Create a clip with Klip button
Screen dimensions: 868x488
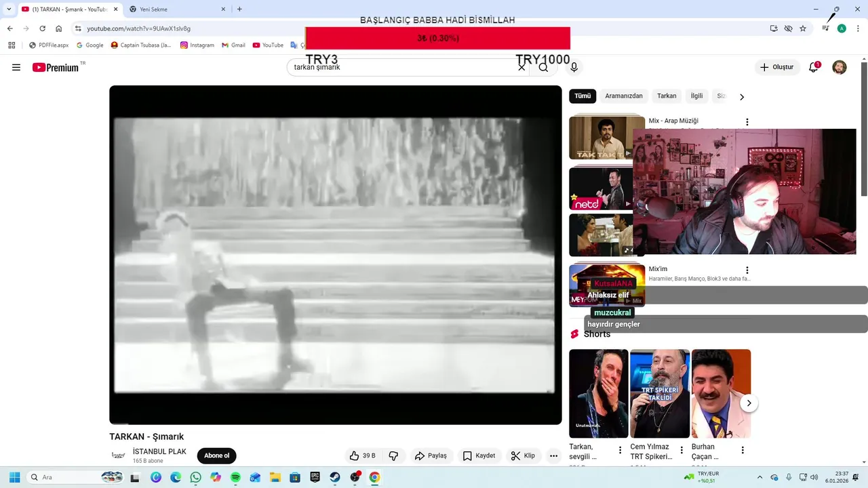(x=523, y=455)
